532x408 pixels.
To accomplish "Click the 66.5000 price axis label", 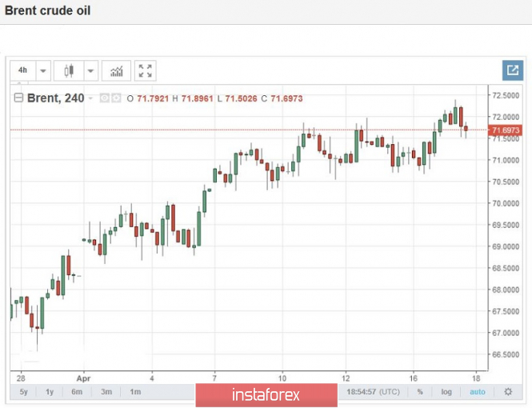I will pyautogui.click(x=506, y=354).
